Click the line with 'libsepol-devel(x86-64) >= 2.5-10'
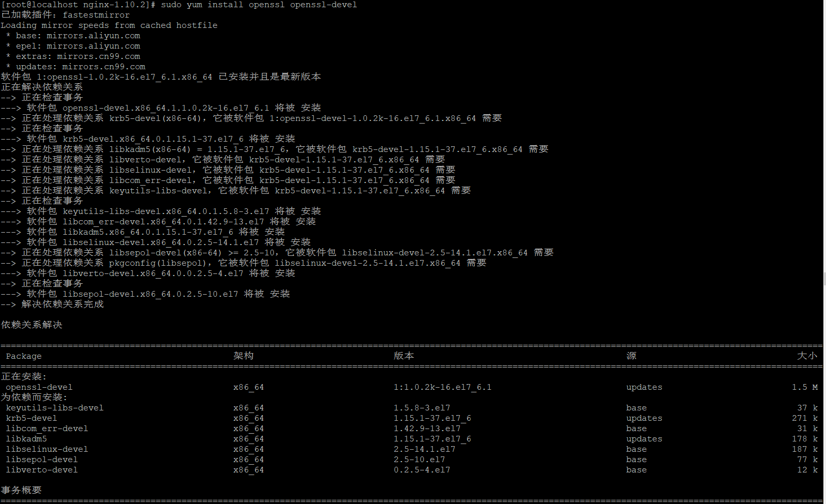Viewport: 826px width, 504px height. tap(277, 252)
